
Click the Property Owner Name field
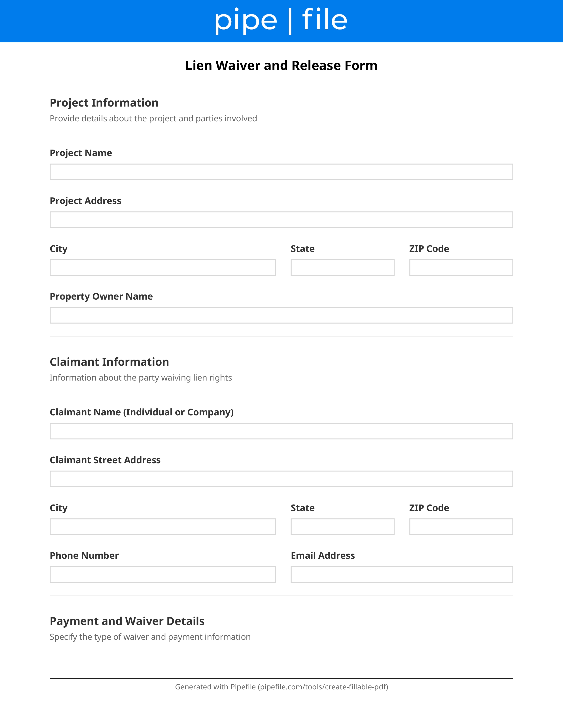click(281, 315)
